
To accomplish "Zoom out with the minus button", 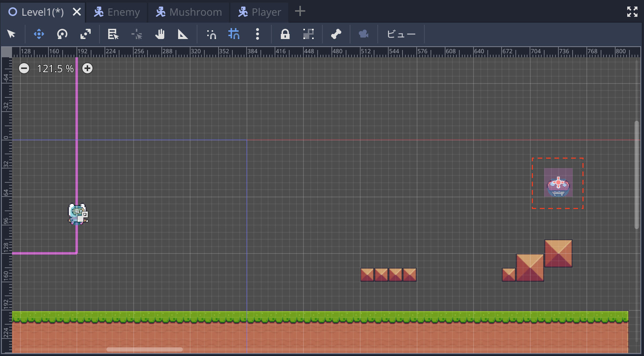I will click(x=24, y=68).
